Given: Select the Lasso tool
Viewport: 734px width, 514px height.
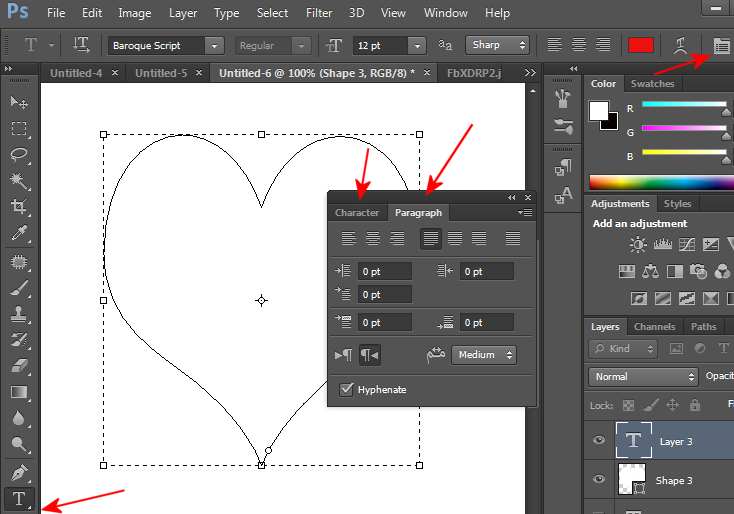Looking at the screenshot, I should [19, 155].
